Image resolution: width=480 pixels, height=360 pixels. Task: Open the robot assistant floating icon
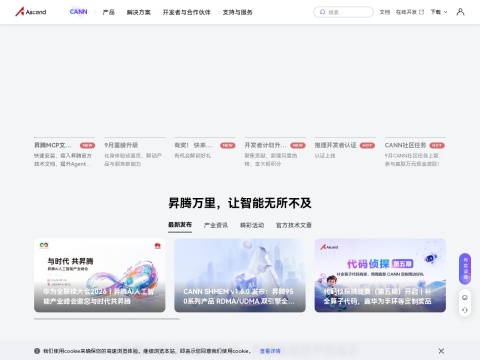tap(465, 298)
